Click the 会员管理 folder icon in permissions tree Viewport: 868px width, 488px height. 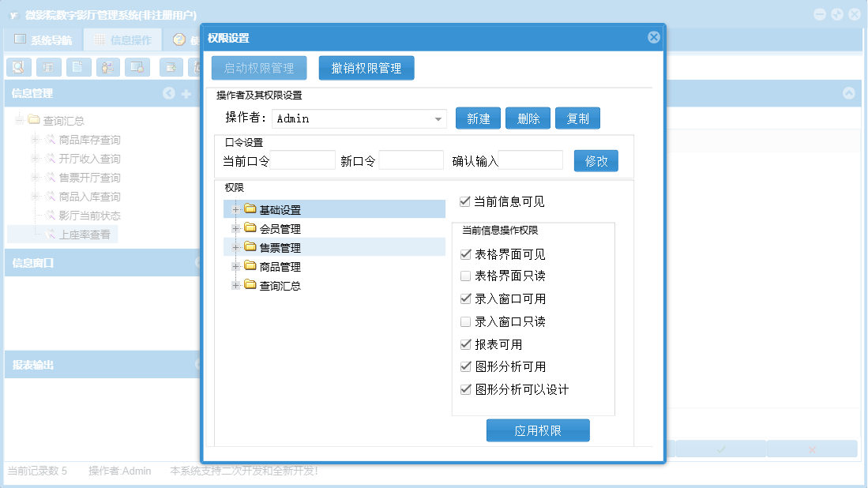(x=250, y=228)
